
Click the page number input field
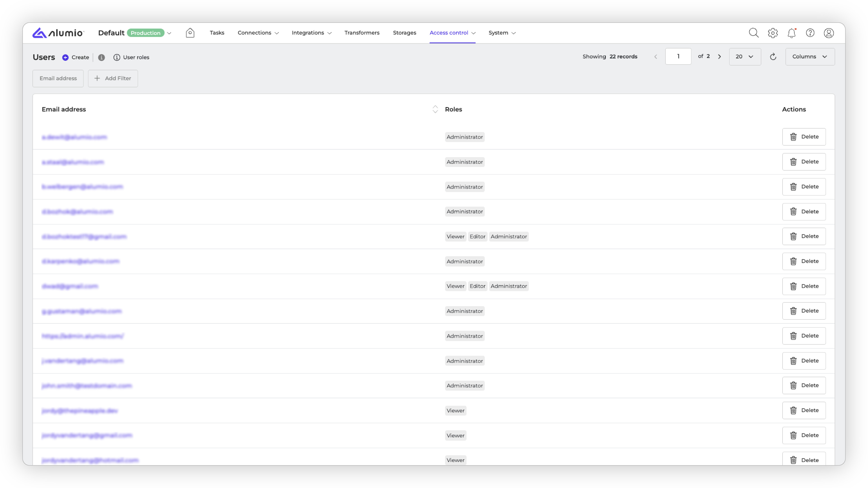tap(678, 56)
